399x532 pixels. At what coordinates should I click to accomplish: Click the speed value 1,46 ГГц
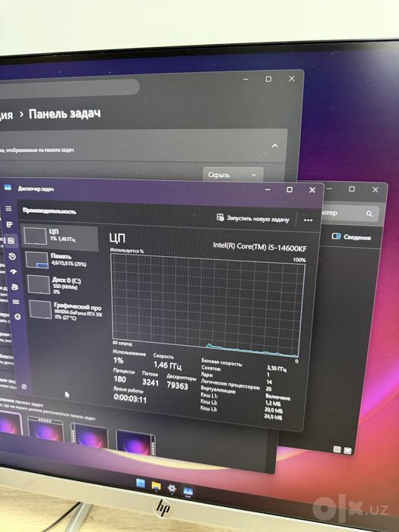(168, 366)
